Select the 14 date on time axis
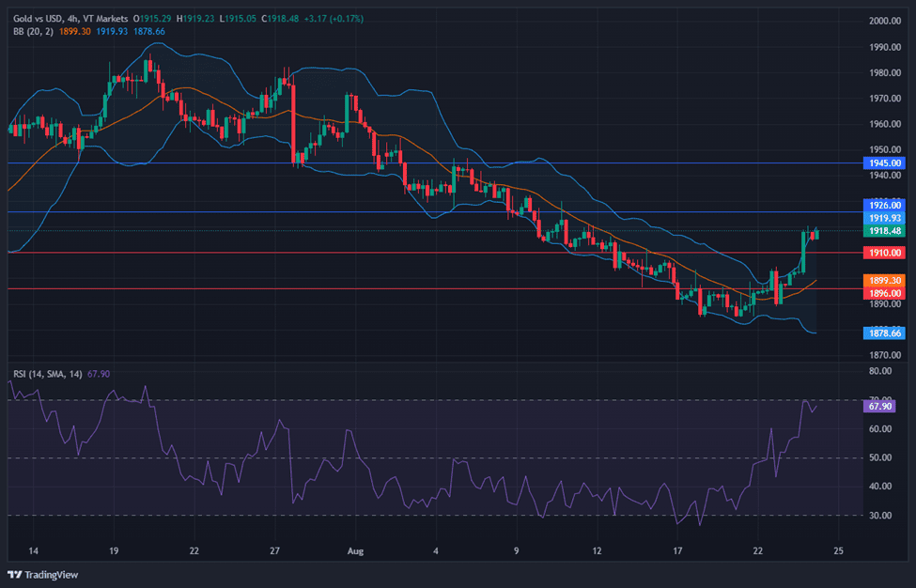The width and height of the screenshot is (916, 588). click(x=34, y=549)
